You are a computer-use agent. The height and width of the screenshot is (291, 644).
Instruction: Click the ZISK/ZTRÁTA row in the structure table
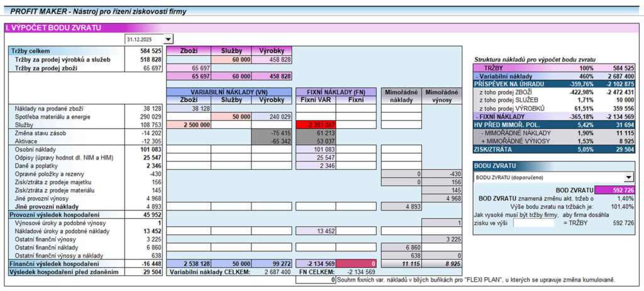tap(494, 149)
